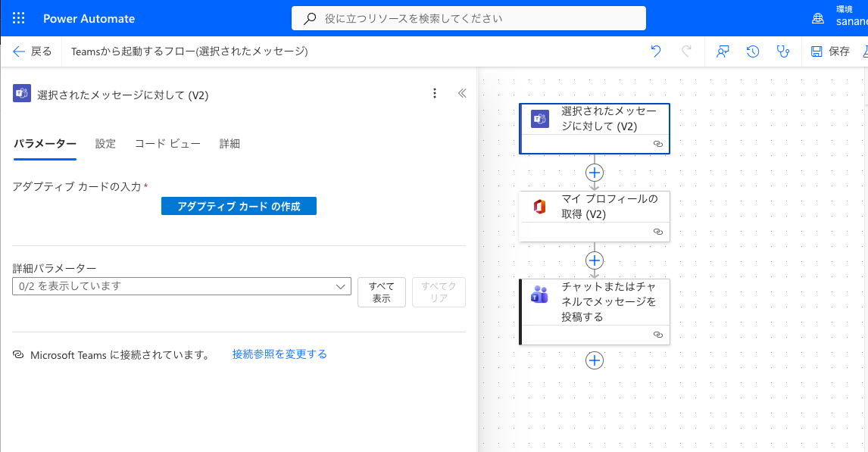Open the feedback person-chat icon
The image size is (868, 452).
[723, 51]
